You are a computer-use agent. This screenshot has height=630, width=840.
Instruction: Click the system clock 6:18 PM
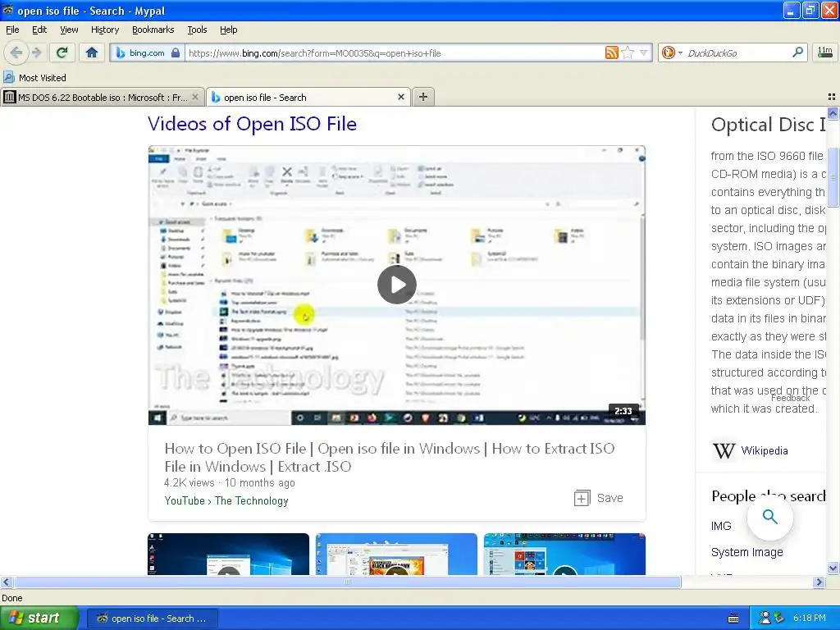(x=810, y=619)
